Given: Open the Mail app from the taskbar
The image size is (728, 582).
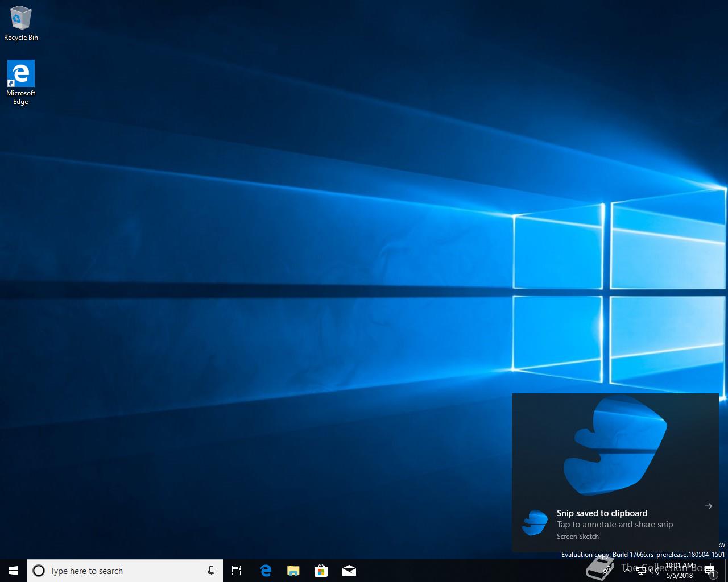Looking at the screenshot, I should click(x=349, y=571).
